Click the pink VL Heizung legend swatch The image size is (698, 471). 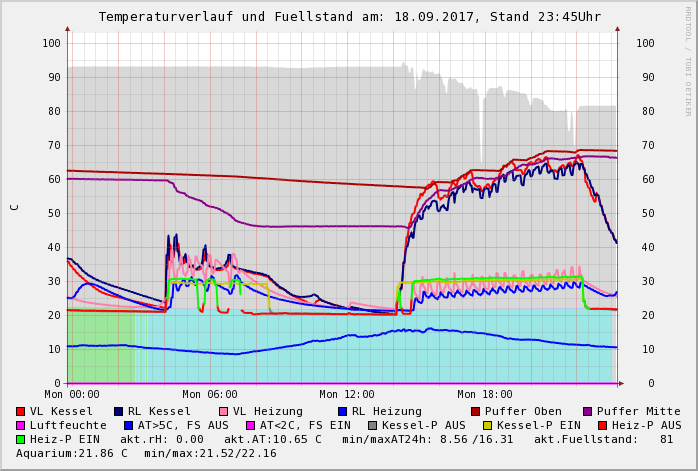click(x=223, y=411)
